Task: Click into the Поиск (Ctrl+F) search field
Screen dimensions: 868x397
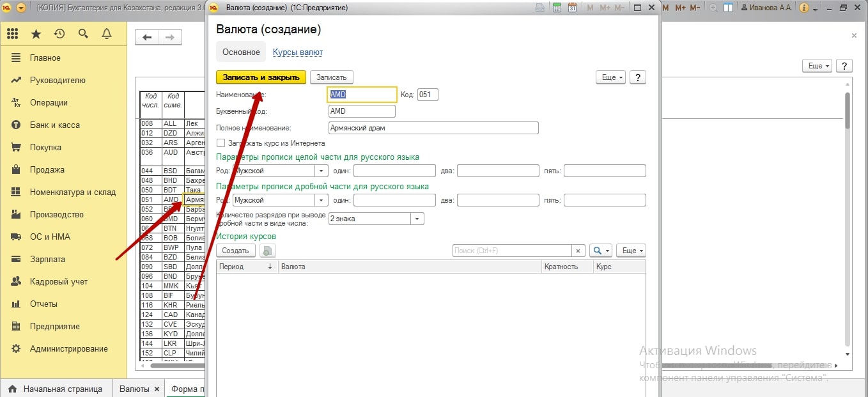Action: 511,251
